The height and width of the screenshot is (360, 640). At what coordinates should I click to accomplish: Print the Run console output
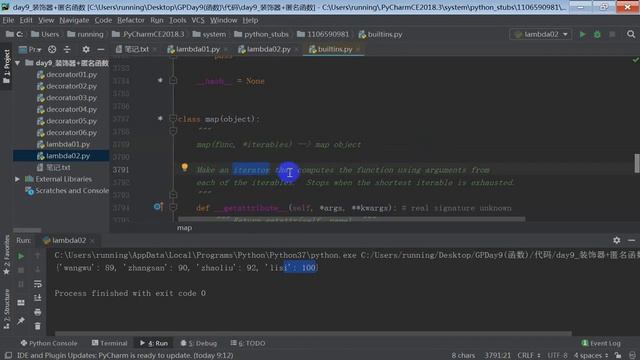point(38,312)
